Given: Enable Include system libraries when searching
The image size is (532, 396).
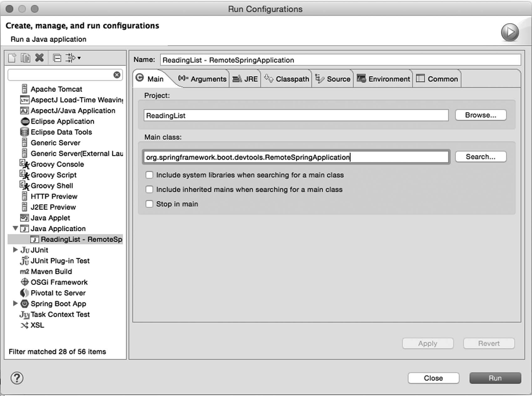Looking at the screenshot, I should click(x=149, y=175).
